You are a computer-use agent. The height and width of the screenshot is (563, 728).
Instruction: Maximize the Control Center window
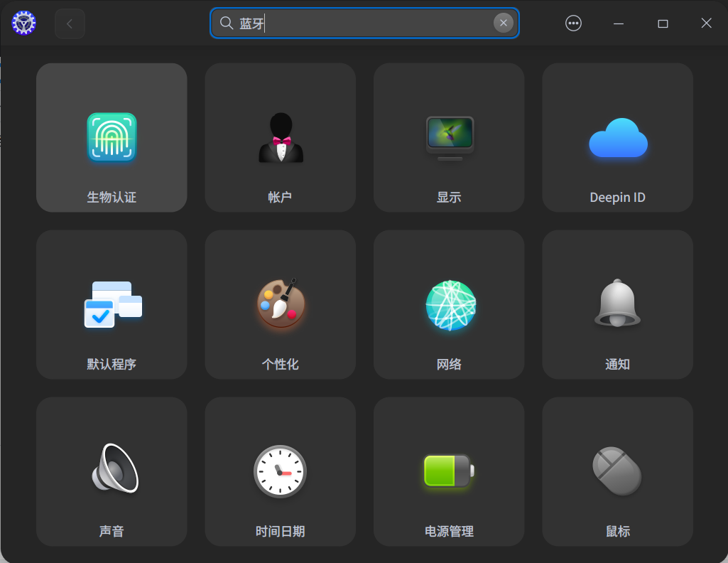tap(663, 23)
